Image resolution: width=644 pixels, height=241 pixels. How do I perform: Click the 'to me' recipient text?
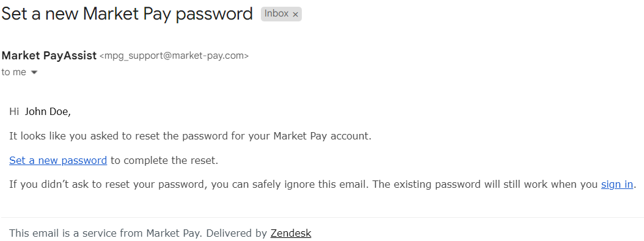coord(13,72)
